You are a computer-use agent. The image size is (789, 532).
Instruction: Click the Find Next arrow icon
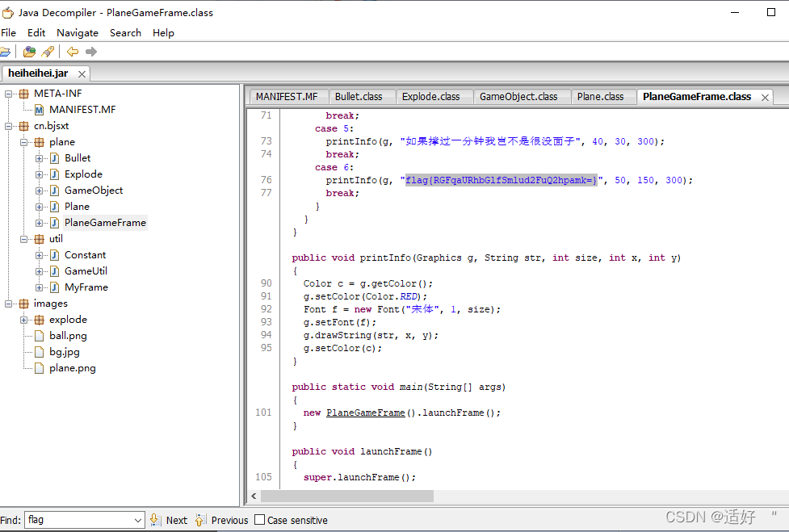[156, 520]
